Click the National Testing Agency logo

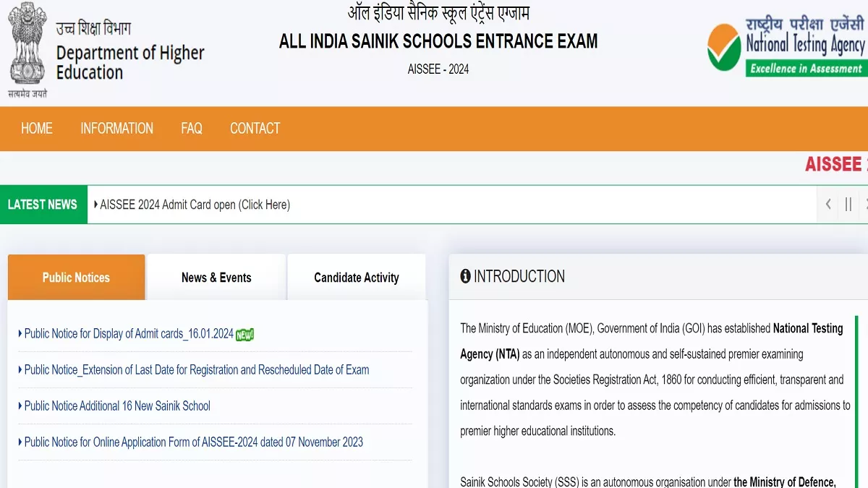(x=786, y=46)
